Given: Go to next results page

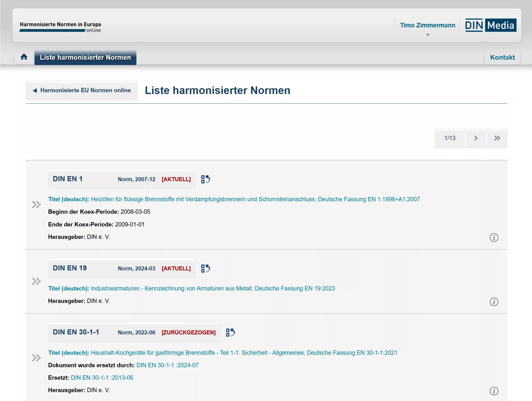Looking at the screenshot, I should (x=476, y=138).
